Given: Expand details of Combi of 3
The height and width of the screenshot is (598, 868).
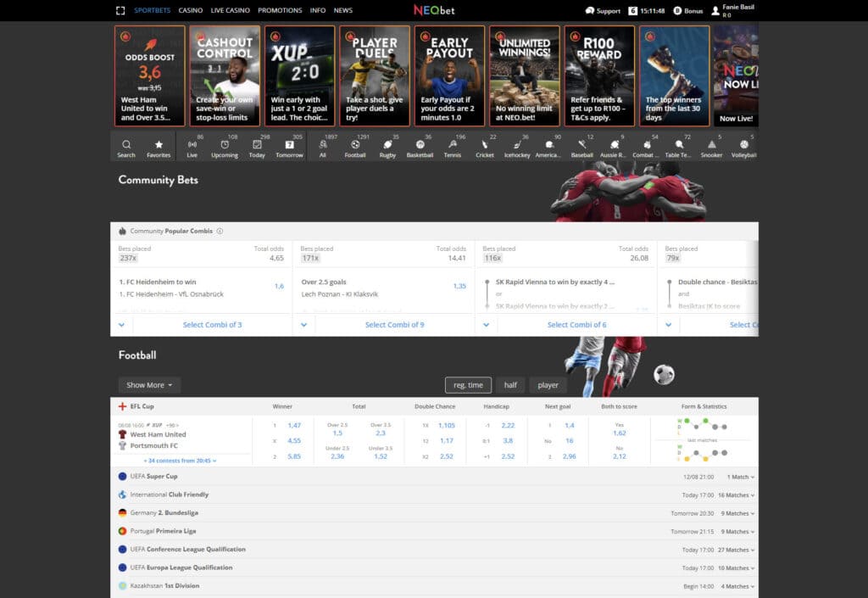Looking at the screenshot, I should click(121, 325).
